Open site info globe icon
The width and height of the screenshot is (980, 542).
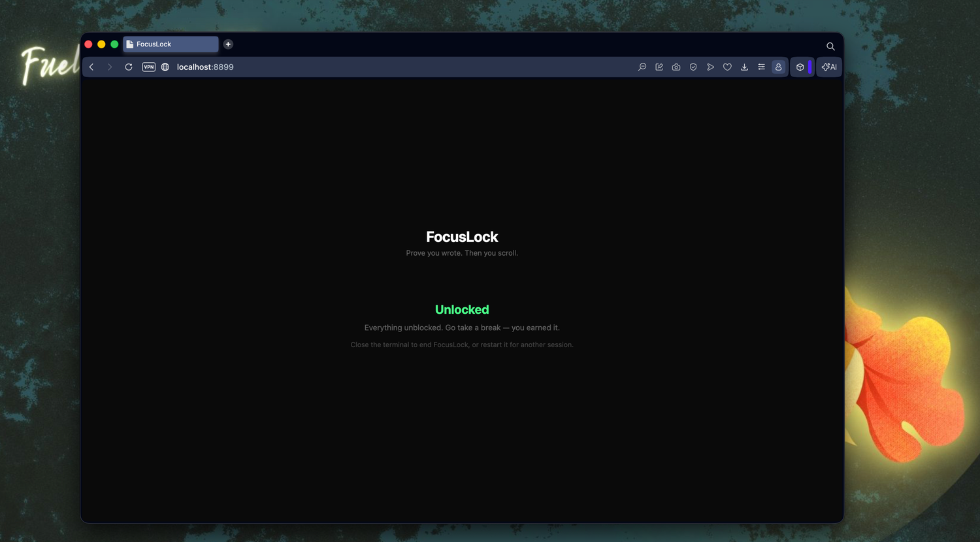tap(165, 67)
